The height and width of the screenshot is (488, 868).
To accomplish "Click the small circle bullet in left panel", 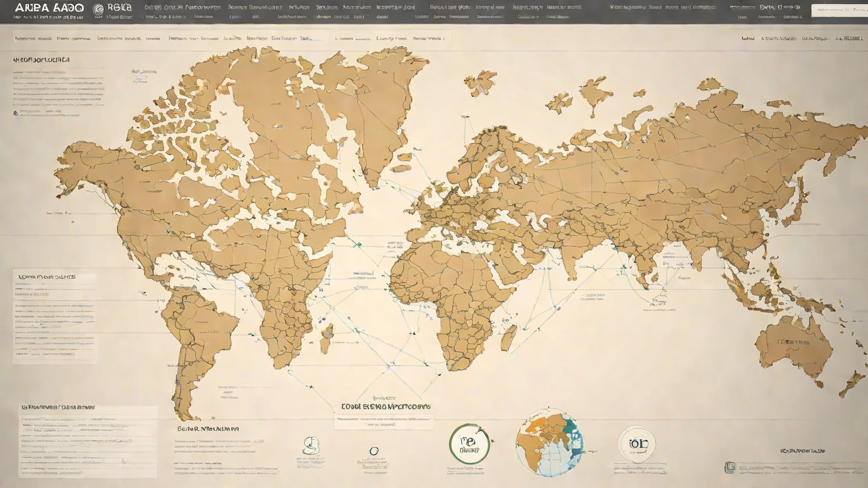I will click(15, 114).
